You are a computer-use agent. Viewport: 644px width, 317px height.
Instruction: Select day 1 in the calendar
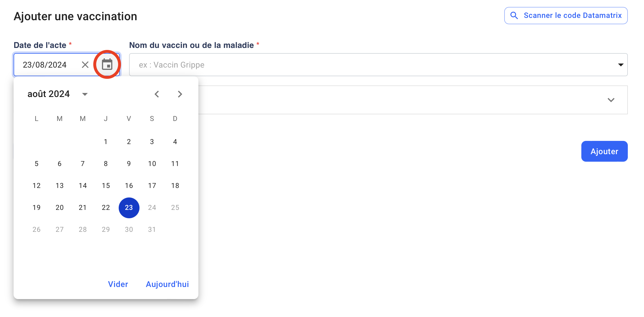(106, 142)
